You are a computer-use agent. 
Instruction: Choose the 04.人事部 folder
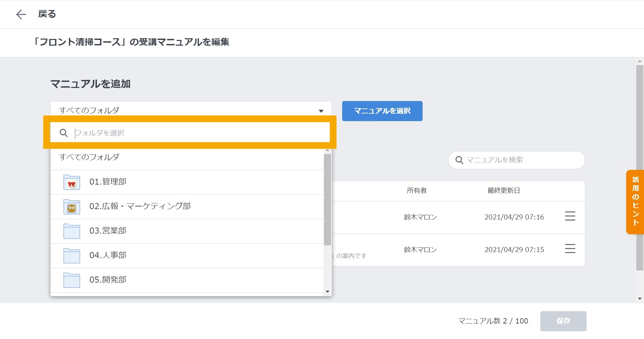pos(187,256)
